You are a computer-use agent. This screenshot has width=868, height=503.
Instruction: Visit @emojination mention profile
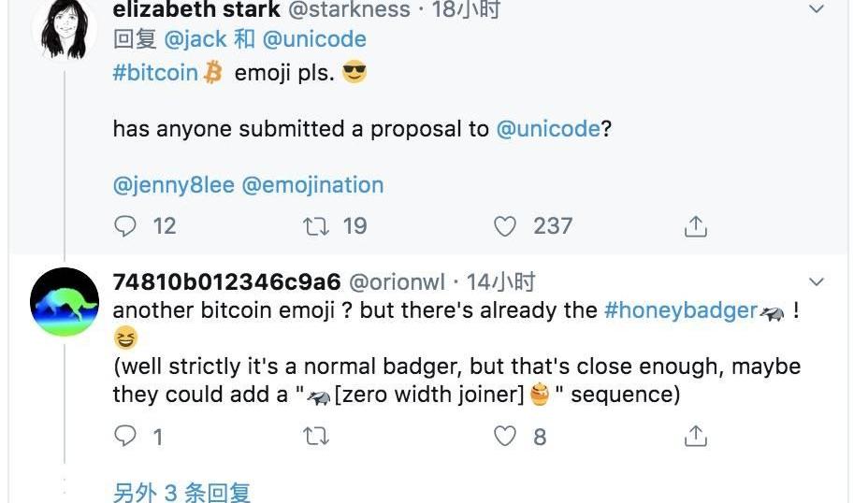pos(312,184)
